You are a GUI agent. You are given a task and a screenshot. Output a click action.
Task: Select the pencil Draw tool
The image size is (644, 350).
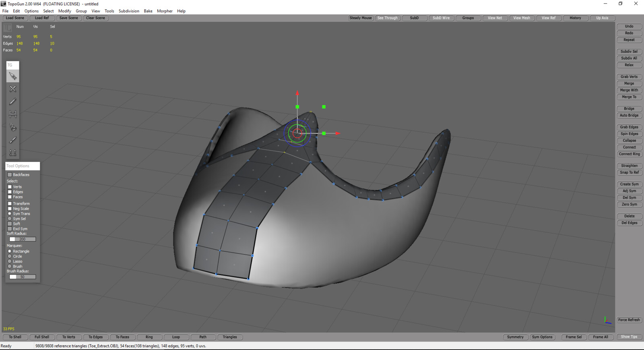click(x=13, y=101)
